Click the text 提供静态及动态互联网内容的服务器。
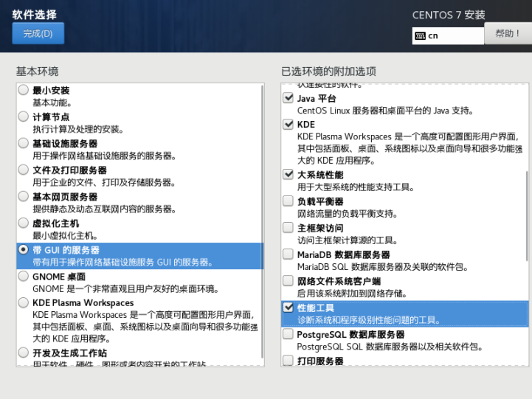The image size is (532, 399). click(104, 209)
